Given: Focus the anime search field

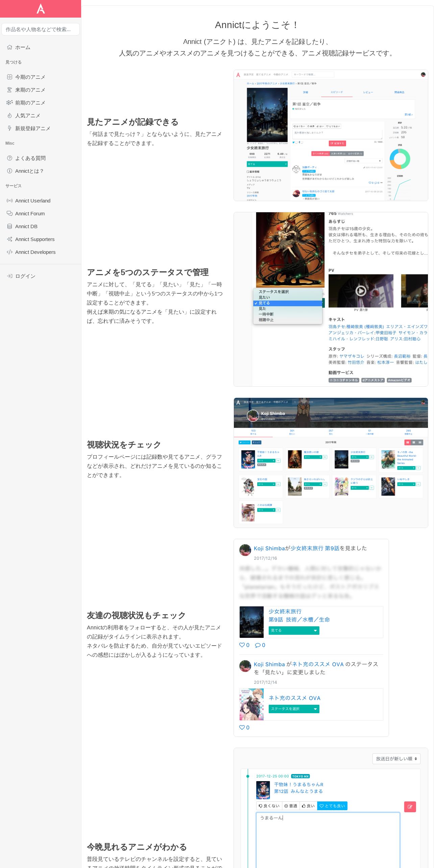Looking at the screenshot, I should pos(41,29).
